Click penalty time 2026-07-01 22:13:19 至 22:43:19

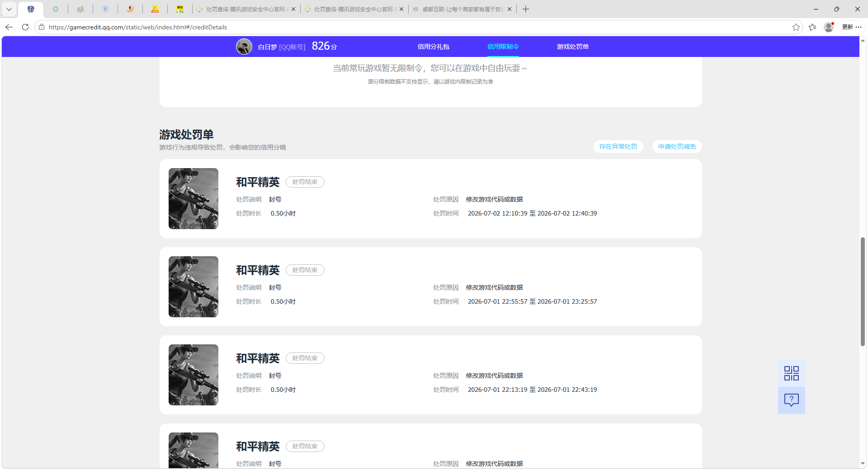(x=532, y=390)
